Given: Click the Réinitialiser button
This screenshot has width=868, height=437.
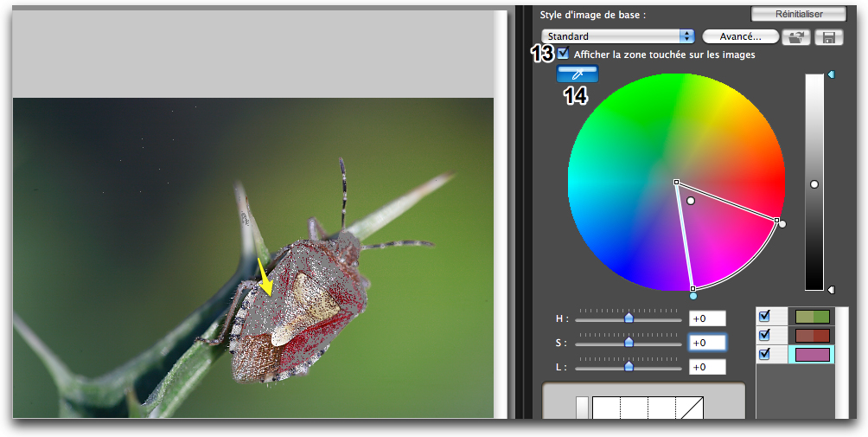Looking at the screenshot, I should [799, 14].
